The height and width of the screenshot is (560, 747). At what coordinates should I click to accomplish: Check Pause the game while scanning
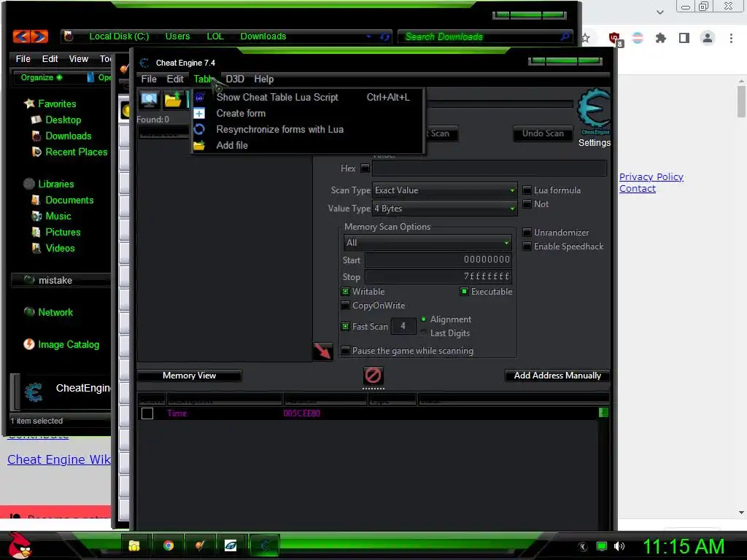point(345,351)
